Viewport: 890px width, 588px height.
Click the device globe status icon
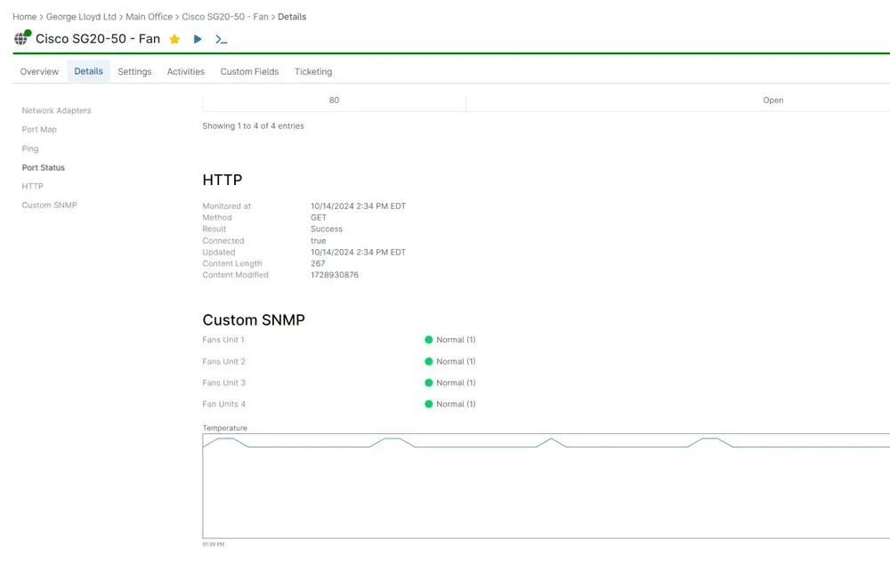22,38
